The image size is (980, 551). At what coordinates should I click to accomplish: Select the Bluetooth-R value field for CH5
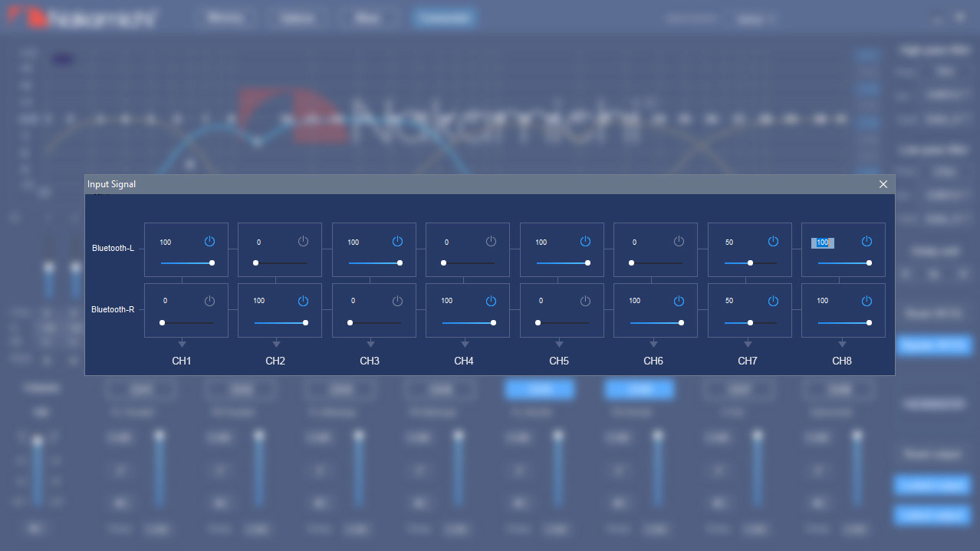541,301
